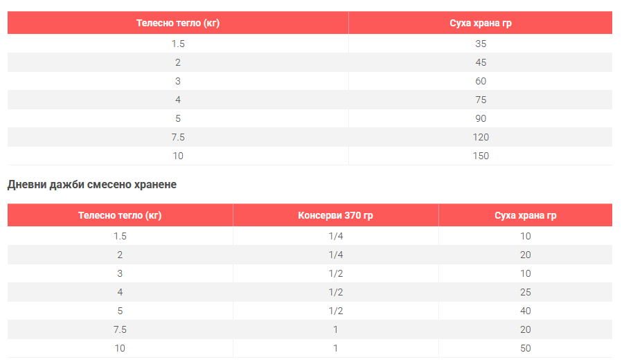Select the cell showing 60 grams
Screen dimensions: 624x364
480,81
